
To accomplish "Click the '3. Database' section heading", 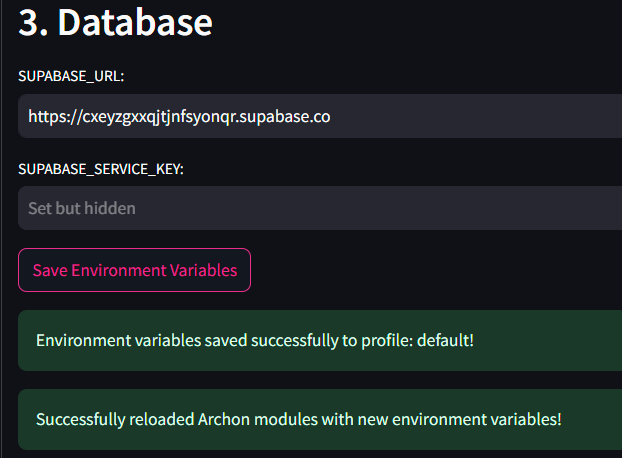I will point(115,22).
